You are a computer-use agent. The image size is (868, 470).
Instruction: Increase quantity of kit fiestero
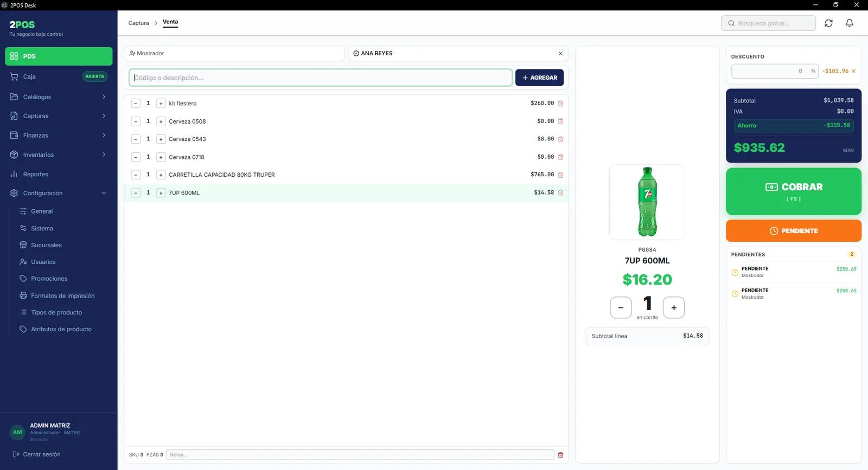coord(161,104)
